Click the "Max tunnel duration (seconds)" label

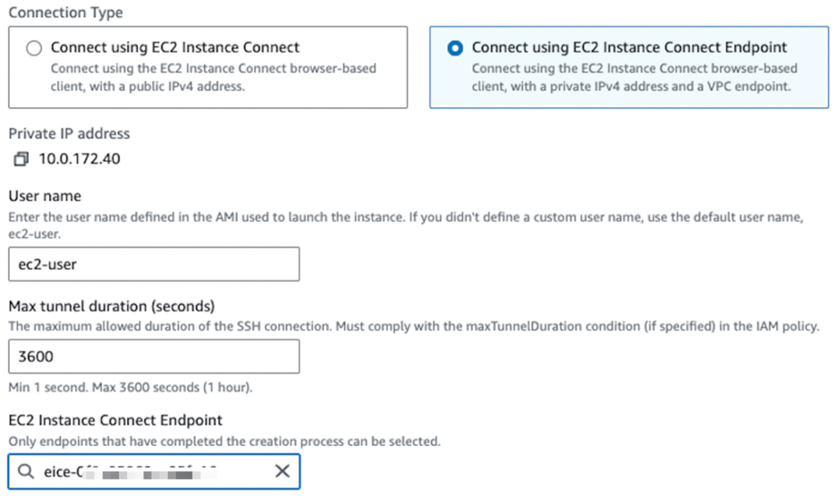coord(112,307)
